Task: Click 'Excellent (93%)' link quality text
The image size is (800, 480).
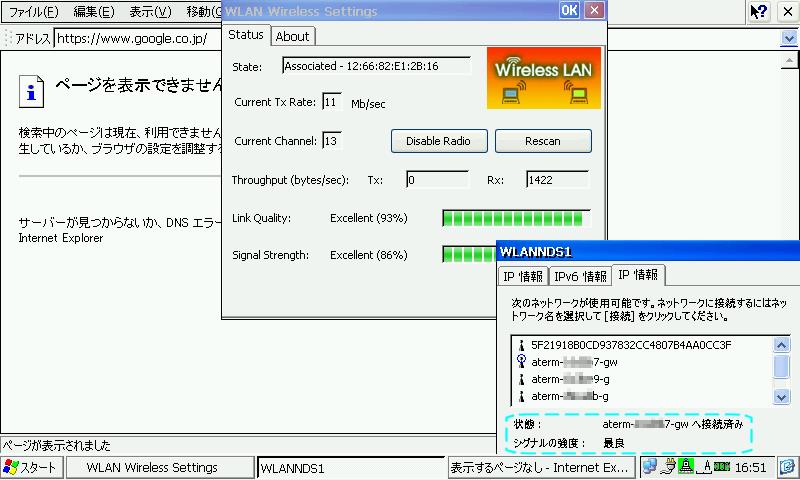Action: 368,218
